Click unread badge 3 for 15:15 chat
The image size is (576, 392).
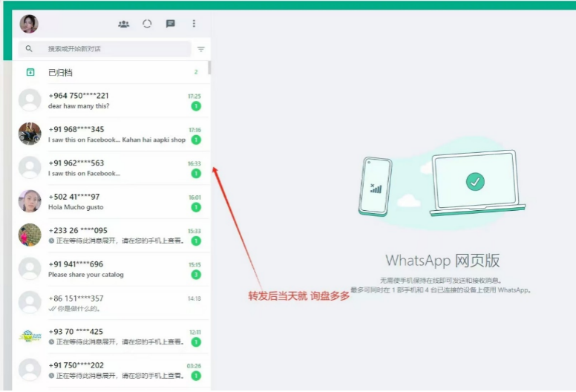(196, 275)
